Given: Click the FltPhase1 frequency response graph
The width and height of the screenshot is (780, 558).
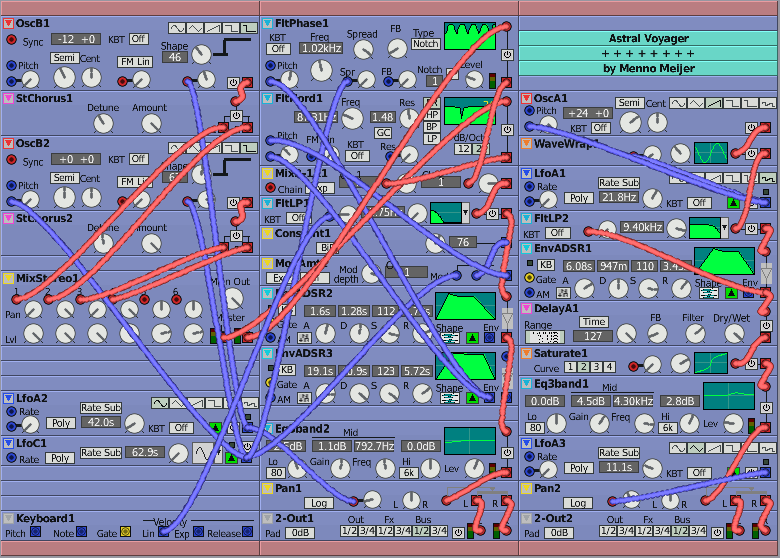Looking at the screenshot, I should (470, 36).
